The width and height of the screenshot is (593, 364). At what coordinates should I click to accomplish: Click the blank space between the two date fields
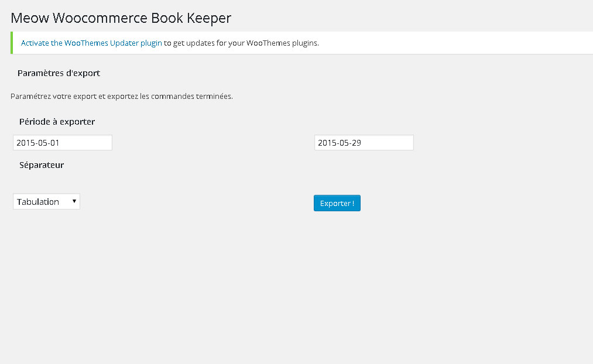point(212,143)
